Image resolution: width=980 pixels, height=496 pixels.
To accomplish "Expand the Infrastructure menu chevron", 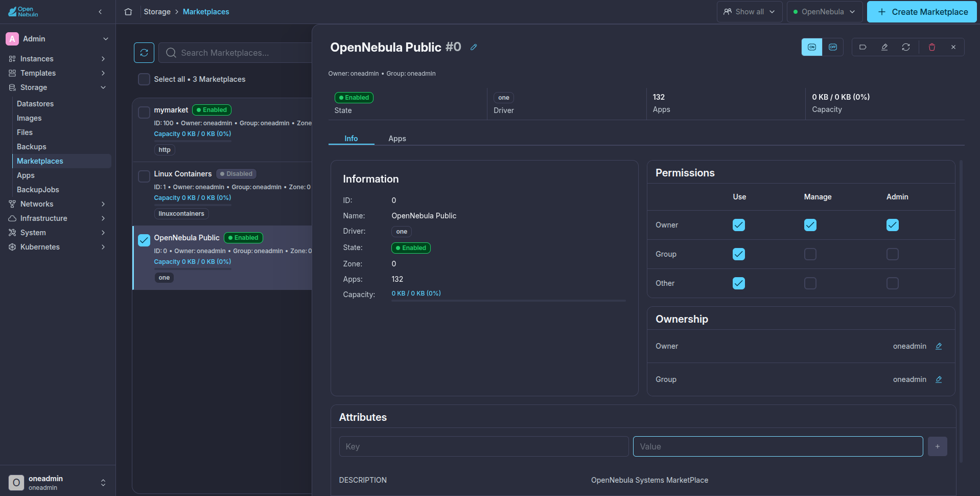I will [x=103, y=218].
